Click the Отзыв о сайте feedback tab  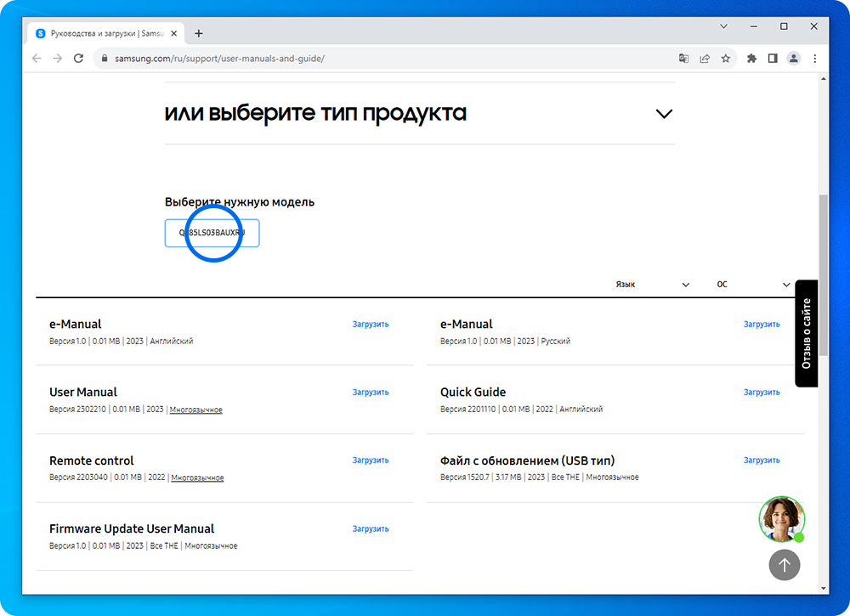807,333
